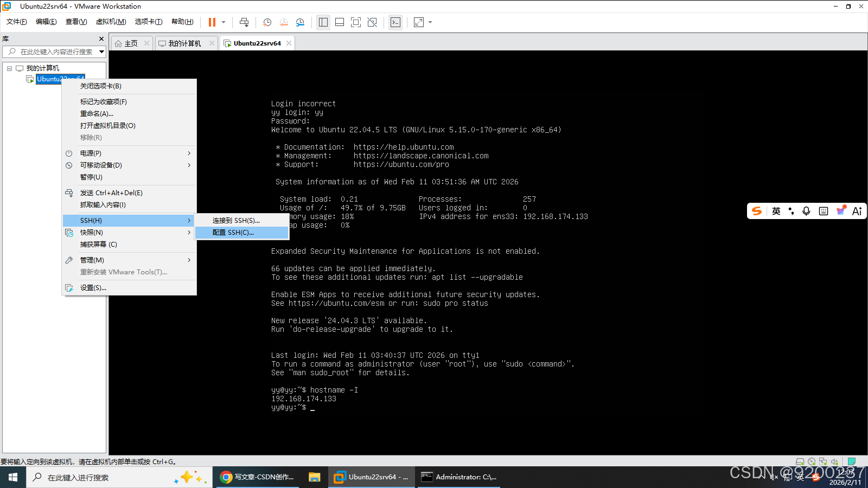Click the CD/DVD drive status icon
This screenshot has width=868, height=488.
[x=812, y=462]
